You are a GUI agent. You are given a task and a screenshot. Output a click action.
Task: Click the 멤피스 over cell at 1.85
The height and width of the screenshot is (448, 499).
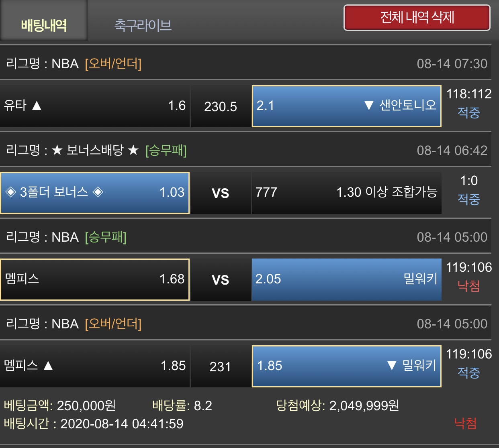point(95,366)
